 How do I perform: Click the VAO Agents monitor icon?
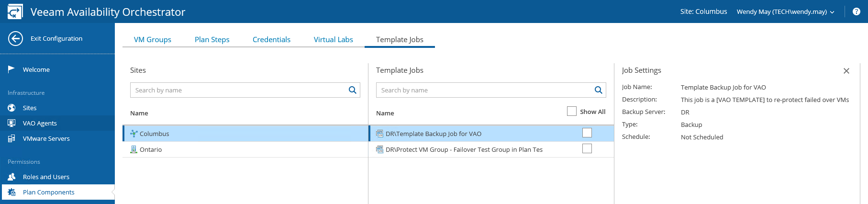pos(11,123)
